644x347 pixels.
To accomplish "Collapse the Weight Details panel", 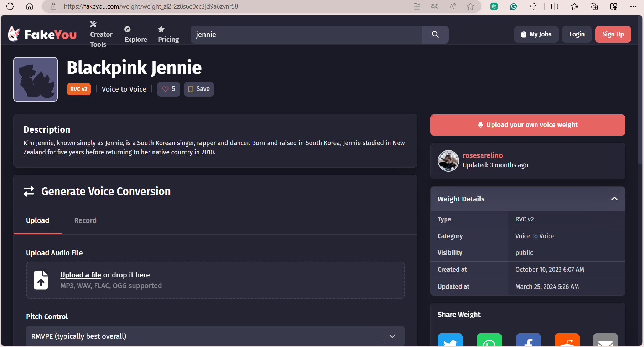I will click(614, 199).
